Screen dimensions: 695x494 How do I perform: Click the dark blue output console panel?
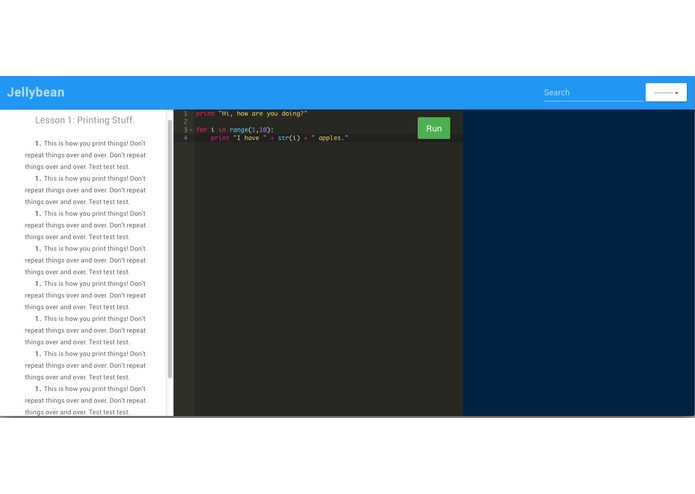(x=578, y=263)
